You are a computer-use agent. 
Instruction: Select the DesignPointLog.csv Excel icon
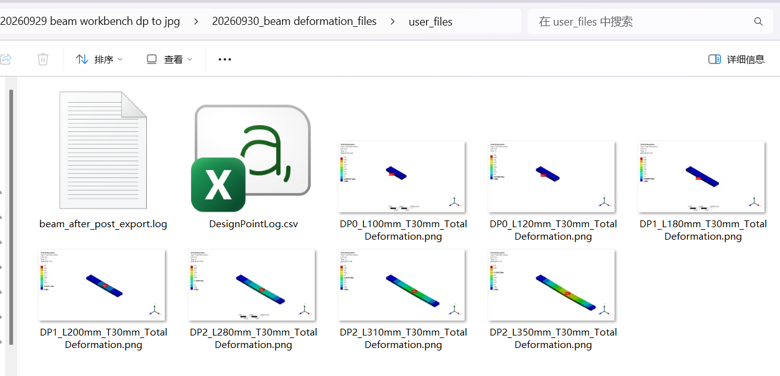pos(251,158)
